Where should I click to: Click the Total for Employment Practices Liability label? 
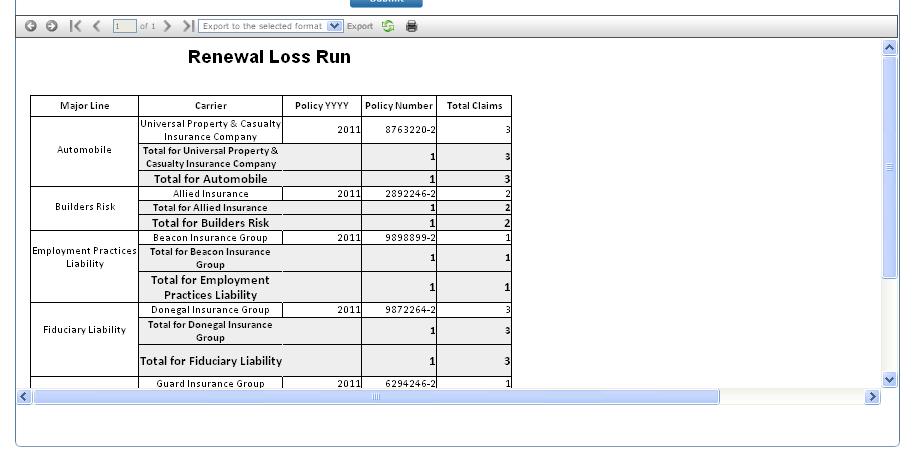tap(211, 287)
